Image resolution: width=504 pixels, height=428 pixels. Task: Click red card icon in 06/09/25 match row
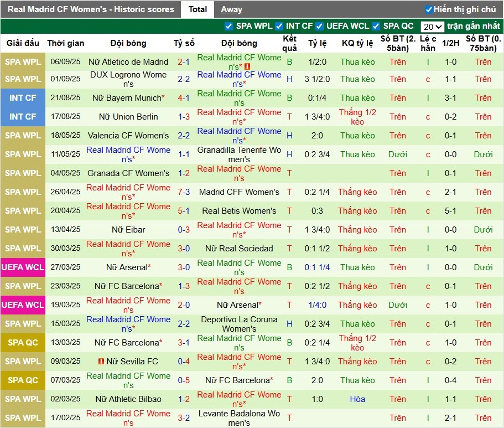[x=248, y=67]
